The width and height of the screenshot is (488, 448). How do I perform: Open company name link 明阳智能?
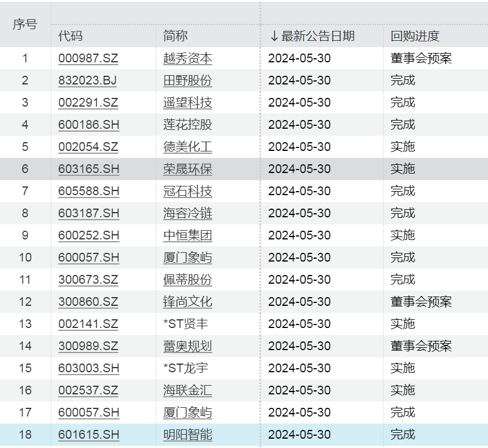(188, 435)
